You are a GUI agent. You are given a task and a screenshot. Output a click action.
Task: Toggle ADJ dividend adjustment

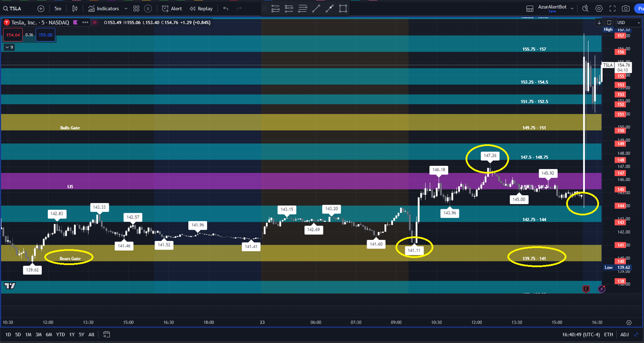(x=624, y=334)
